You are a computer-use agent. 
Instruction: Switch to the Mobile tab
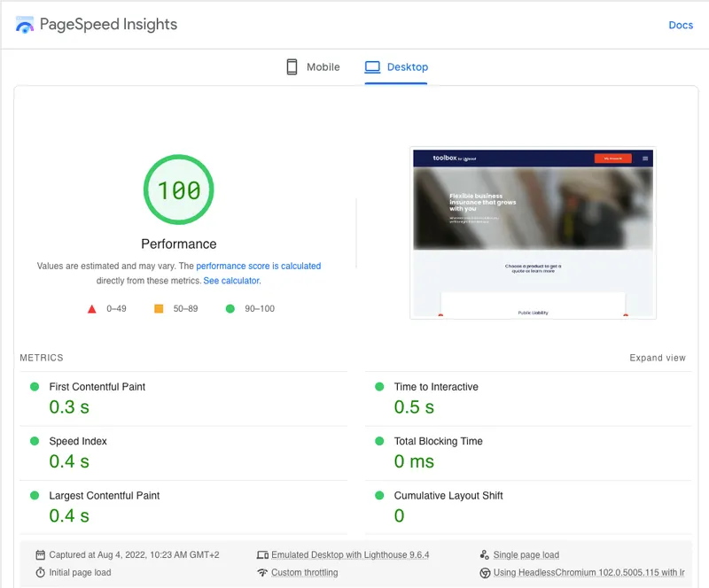(313, 66)
